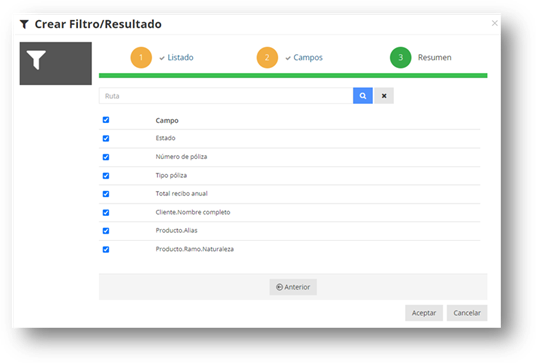Click the funnel icon beside the dialog title
Image resolution: width=536 pixels, height=363 pixels.
tap(24, 24)
